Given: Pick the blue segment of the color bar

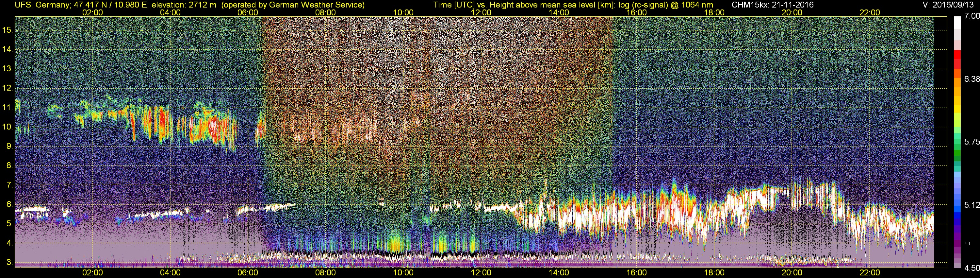Looking at the screenshot, I should click(x=957, y=215).
